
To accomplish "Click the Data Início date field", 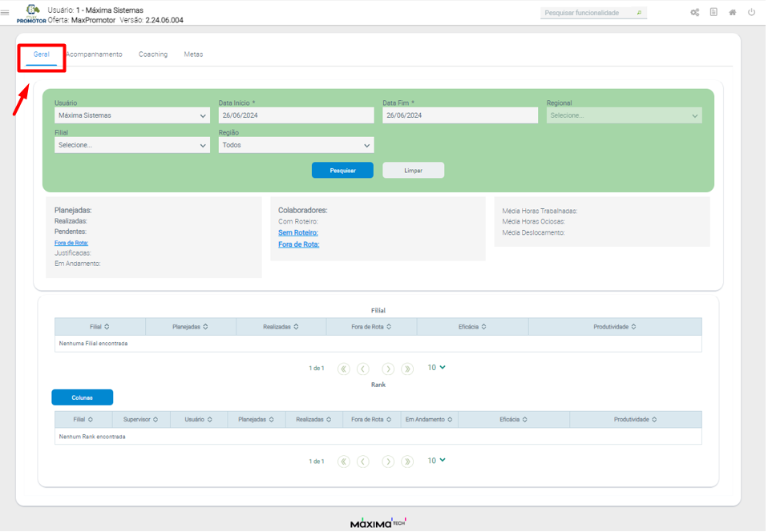I will click(x=296, y=116).
